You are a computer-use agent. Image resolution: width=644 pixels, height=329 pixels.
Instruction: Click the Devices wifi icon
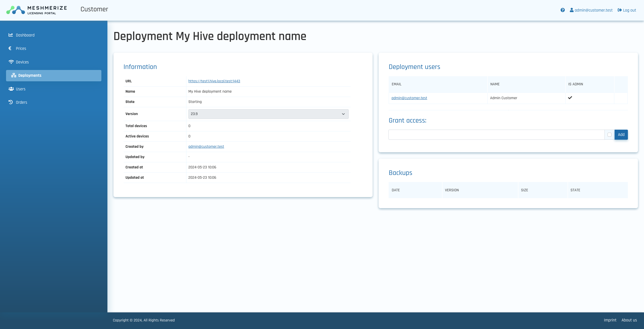pyautogui.click(x=11, y=62)
